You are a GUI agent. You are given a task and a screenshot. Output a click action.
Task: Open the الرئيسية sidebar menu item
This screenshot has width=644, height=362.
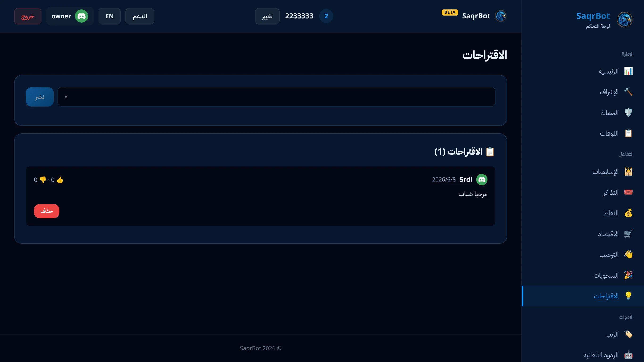(583, 71)
